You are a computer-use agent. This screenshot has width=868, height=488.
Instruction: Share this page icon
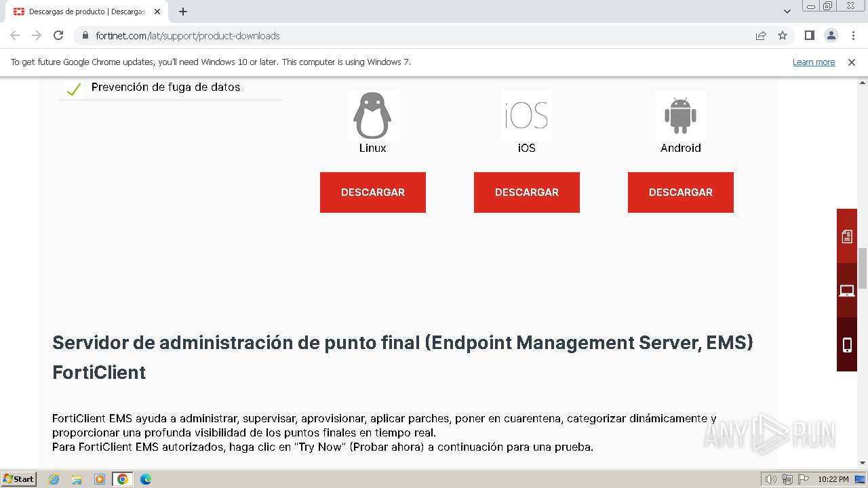[761, 35]
